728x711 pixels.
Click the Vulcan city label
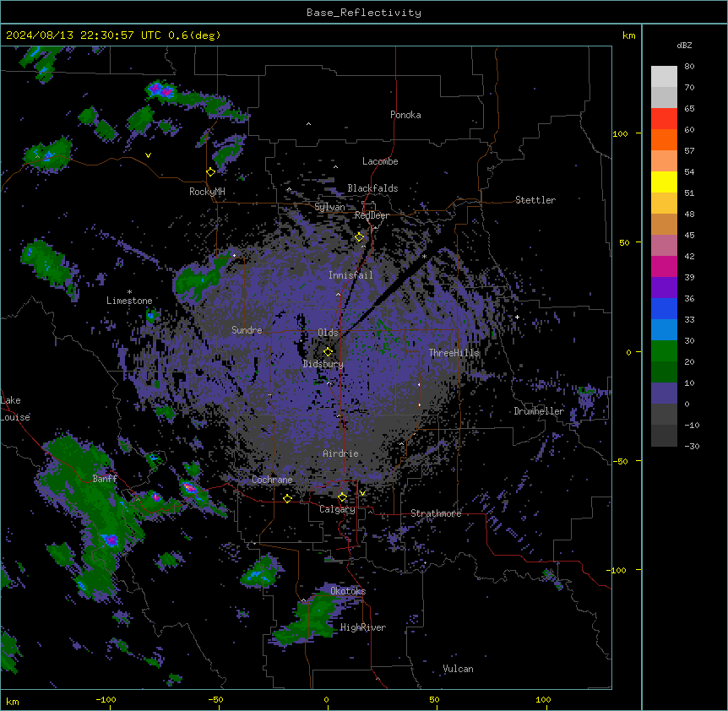click(459, 669)
